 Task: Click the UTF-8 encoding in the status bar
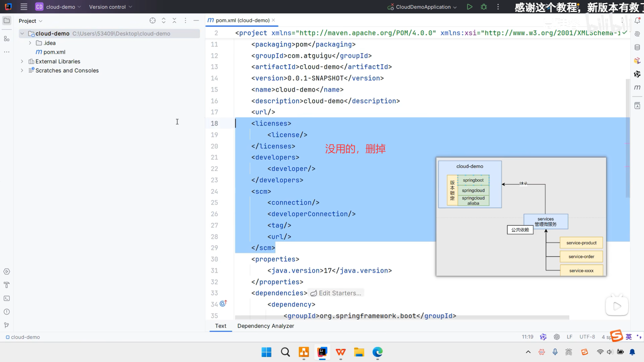tap(587, 337)
